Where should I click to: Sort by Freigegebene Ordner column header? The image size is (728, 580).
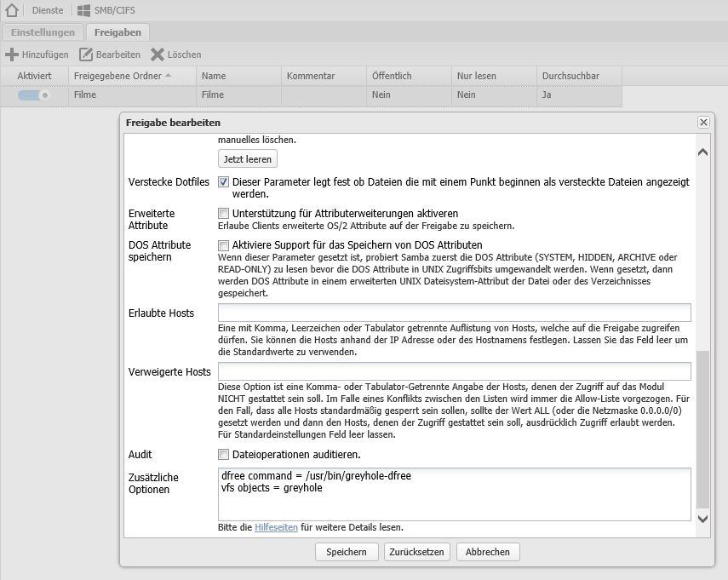click(x=132, y=76)
